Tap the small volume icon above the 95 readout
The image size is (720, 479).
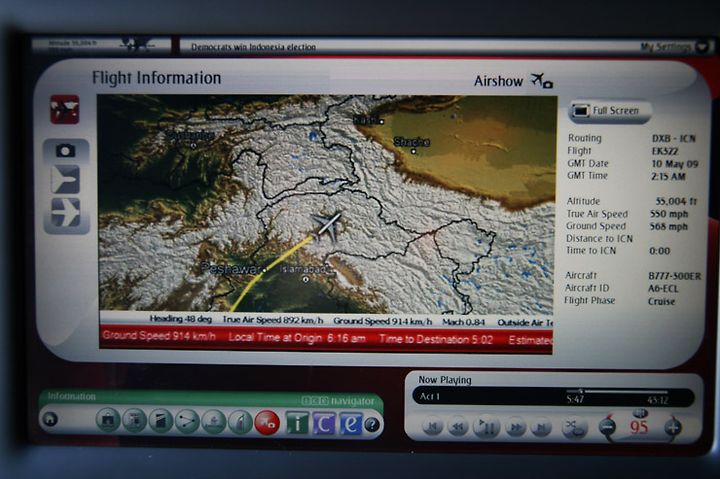[x=640, y=413]
